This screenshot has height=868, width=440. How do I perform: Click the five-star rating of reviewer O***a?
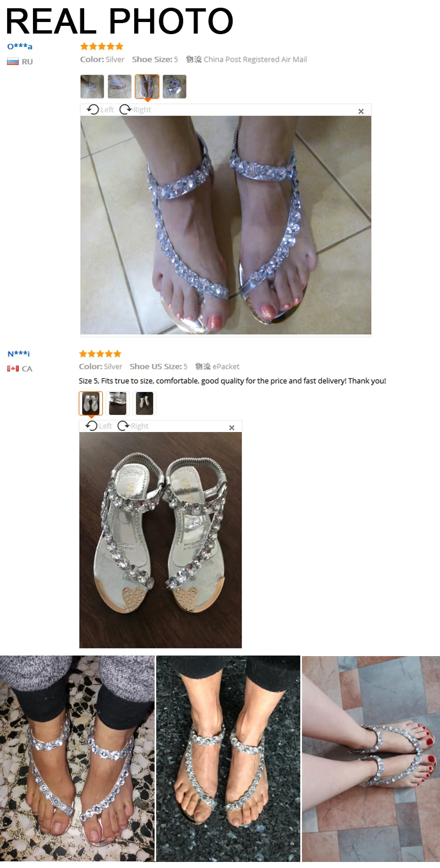point(102,46)
